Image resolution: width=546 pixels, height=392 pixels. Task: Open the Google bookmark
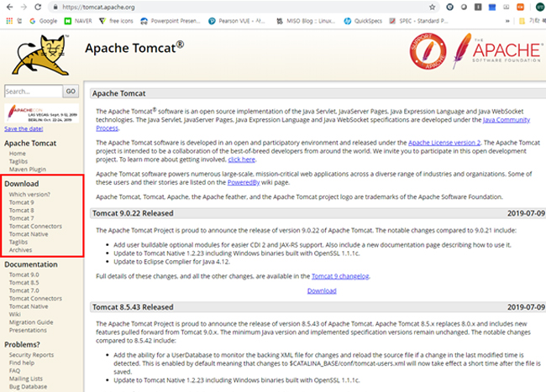point(43,21)
